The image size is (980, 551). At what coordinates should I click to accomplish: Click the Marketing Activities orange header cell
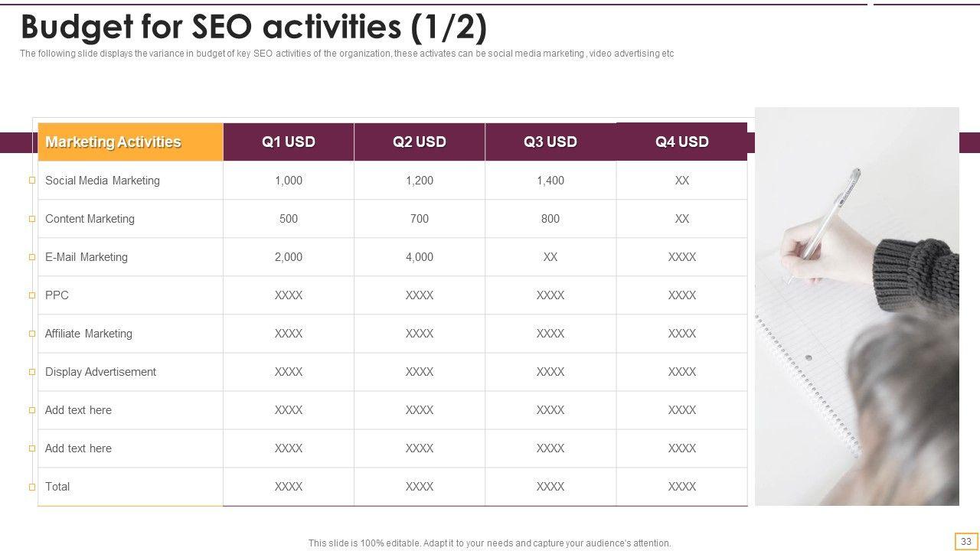tap(130, 142)
